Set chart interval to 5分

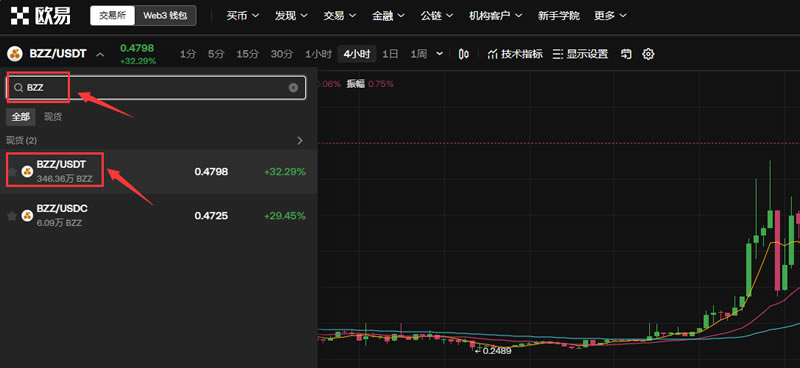click(216, 54)
